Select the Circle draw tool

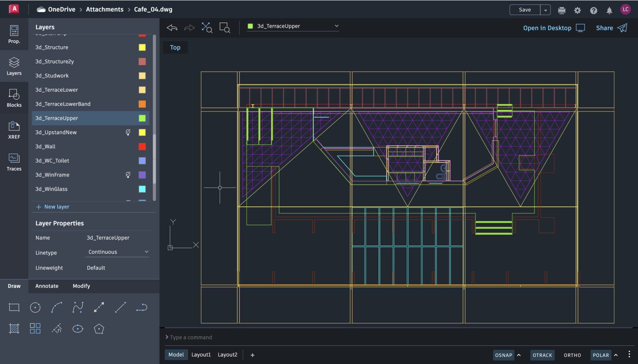click(x=35, y=307)
